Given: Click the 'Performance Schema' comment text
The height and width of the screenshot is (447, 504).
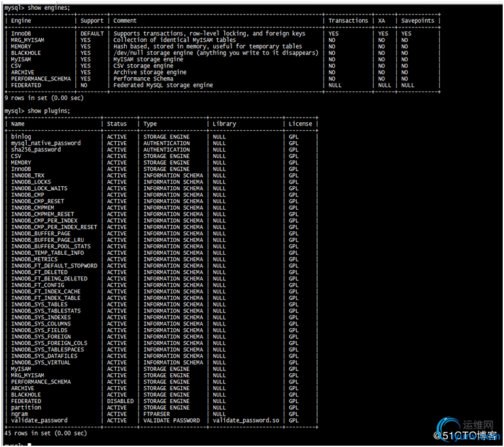Looking at the screenshot, I should [143, 78].
